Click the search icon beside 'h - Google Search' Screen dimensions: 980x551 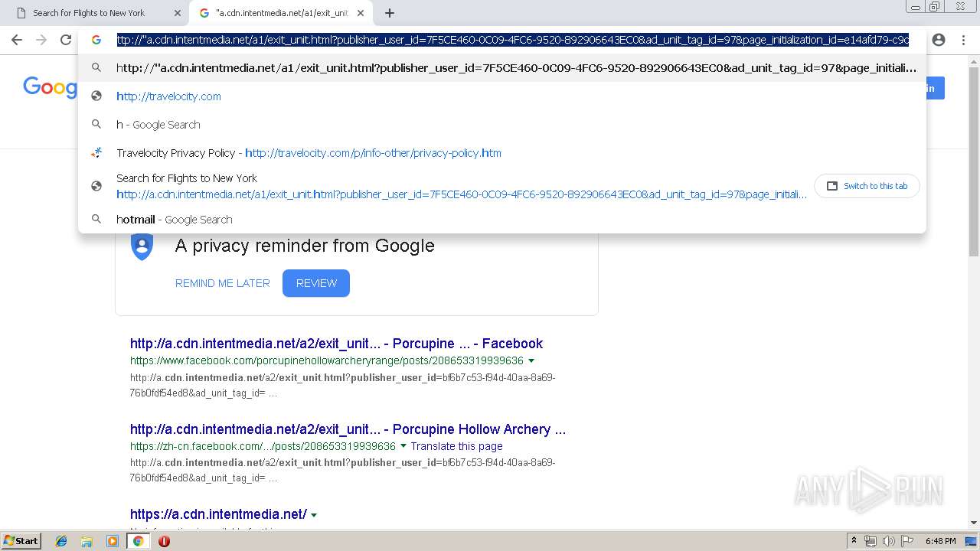[96, 124]
